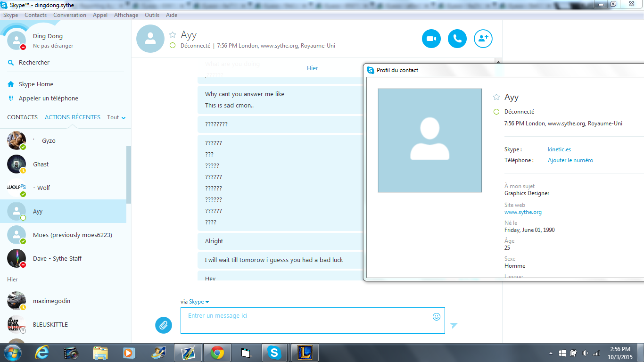Open the Windows Start menu

tap(12, 353)
